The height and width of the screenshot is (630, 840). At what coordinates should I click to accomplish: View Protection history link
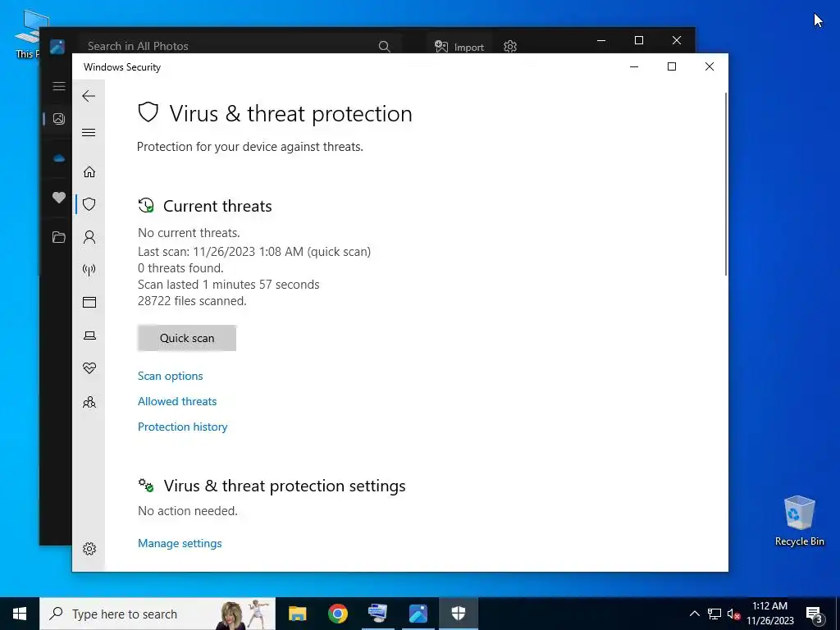[x=183, y=427]
